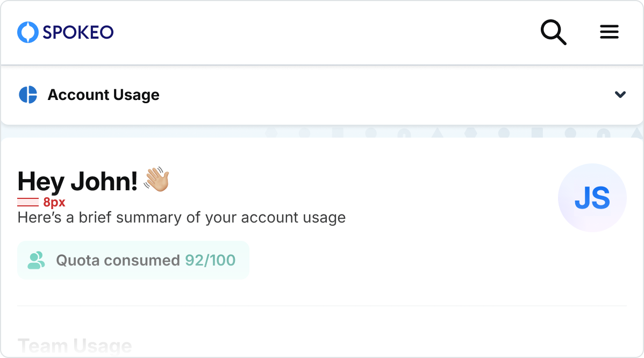Image resolution: width=644 pixels, height=358 pixels.
Task: Click the divider line above Team Usage
Action: pos(321,306)
